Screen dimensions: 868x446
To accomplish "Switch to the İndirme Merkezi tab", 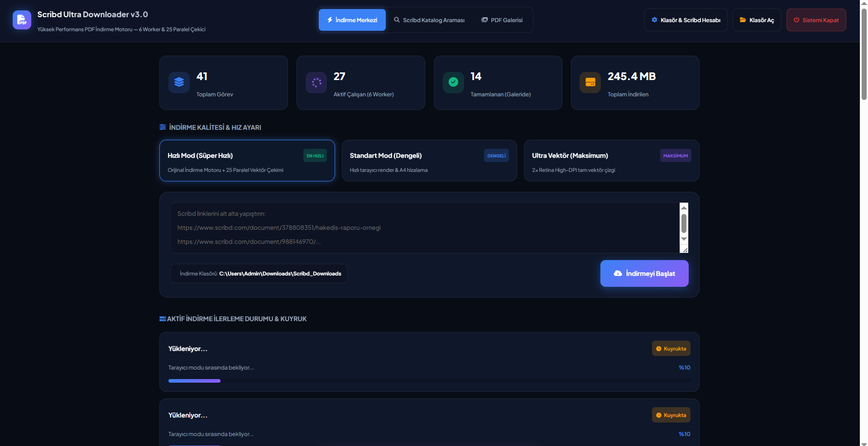I will (352, 20).
